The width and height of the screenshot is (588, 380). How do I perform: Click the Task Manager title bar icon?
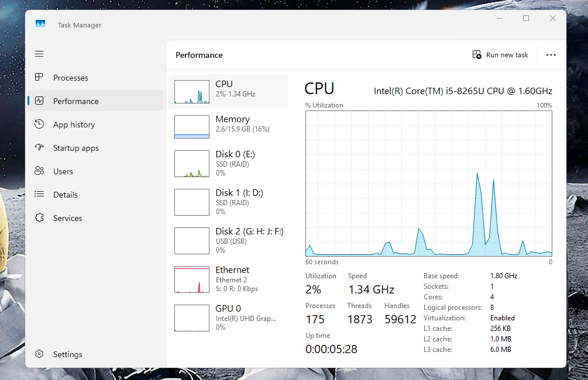[40, 24]
